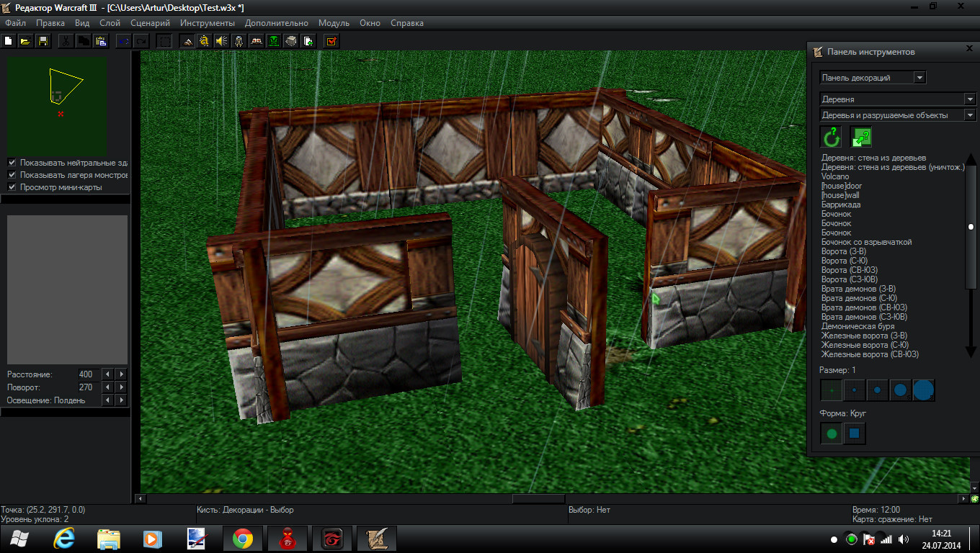The height and width of the screenshot is (553, 980).
Task: Expand the Деревня tileset dropdown
Action: click(x=898, y=99)
